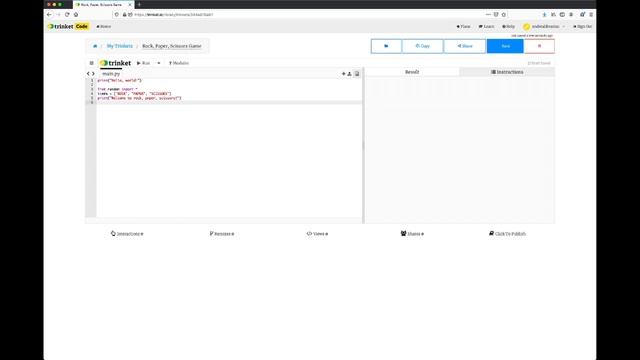Click the image library icon
The width and height of the screenshot is (640, 360).
point(357,74)
